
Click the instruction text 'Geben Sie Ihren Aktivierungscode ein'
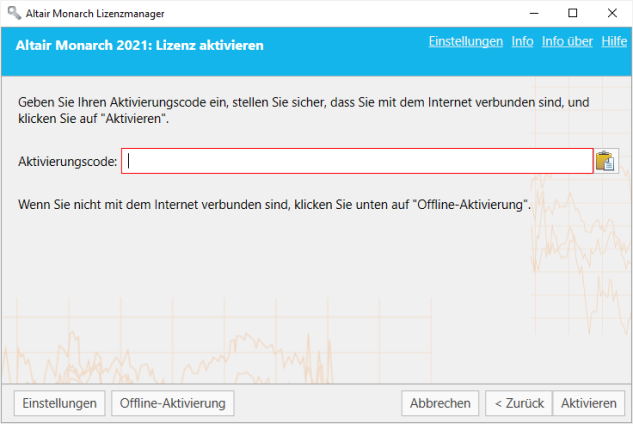pyautogui.click(x=123, y=103)
